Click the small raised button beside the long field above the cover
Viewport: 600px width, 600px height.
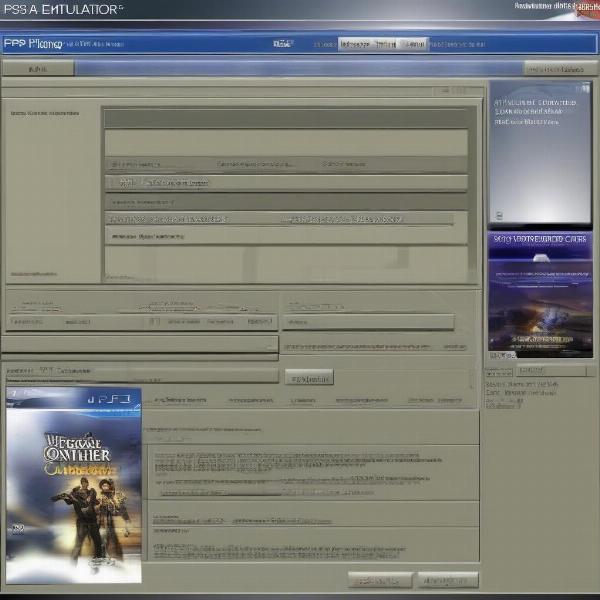309,377
